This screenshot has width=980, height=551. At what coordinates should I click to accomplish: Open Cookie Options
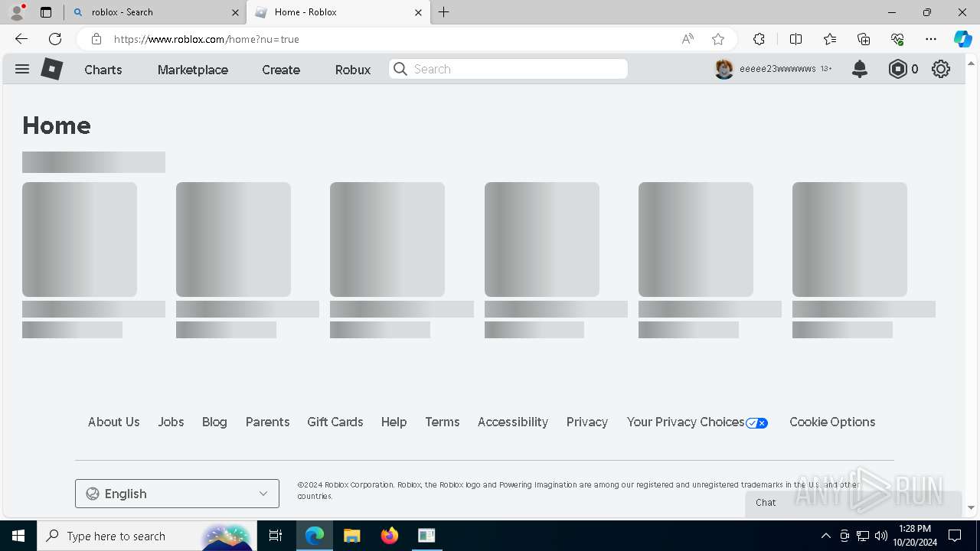[x=832, y=422]
